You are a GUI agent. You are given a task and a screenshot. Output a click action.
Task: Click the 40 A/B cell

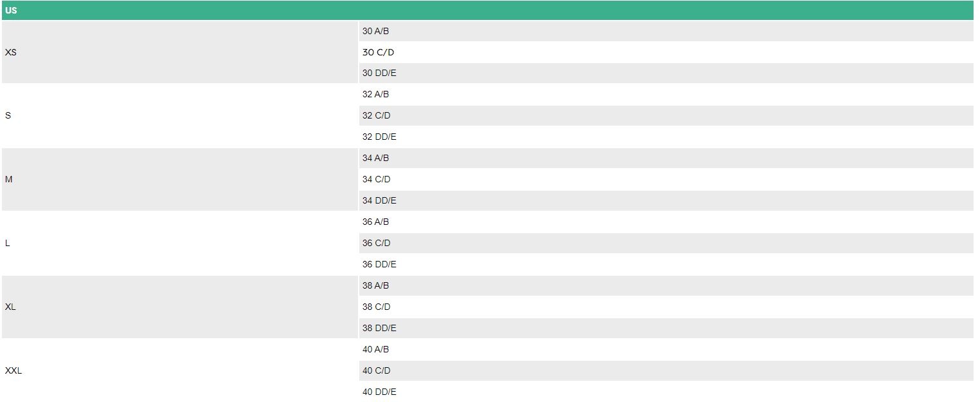point(666,350)
